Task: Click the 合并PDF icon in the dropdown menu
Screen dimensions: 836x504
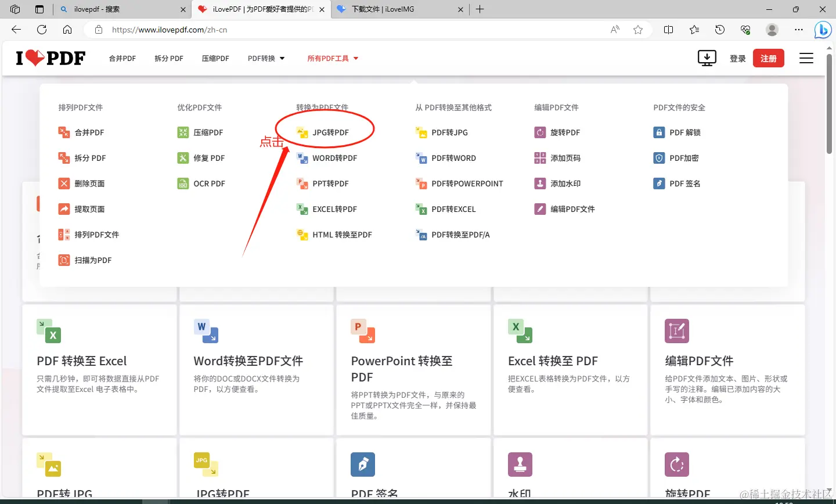Action: [64, 132]
